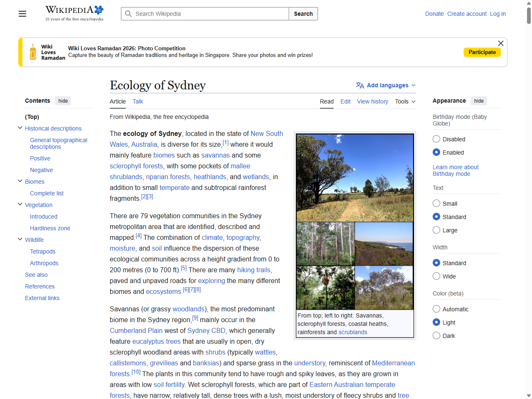Image resolution: width=532 pixels, height=399 pixels.
Task: Select Large text size
Action: coord(436,230)
